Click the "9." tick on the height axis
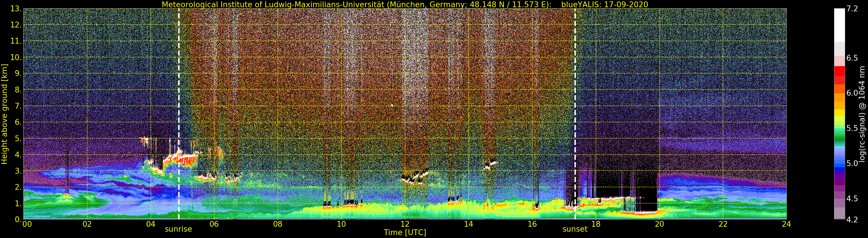 tap(18, 73)
